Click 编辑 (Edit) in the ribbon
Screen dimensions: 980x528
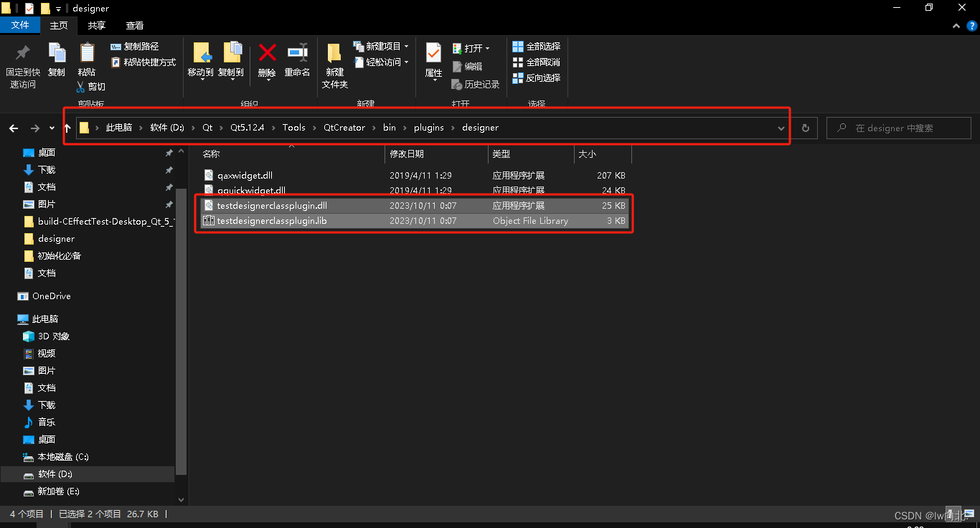[x=467, y=66]
